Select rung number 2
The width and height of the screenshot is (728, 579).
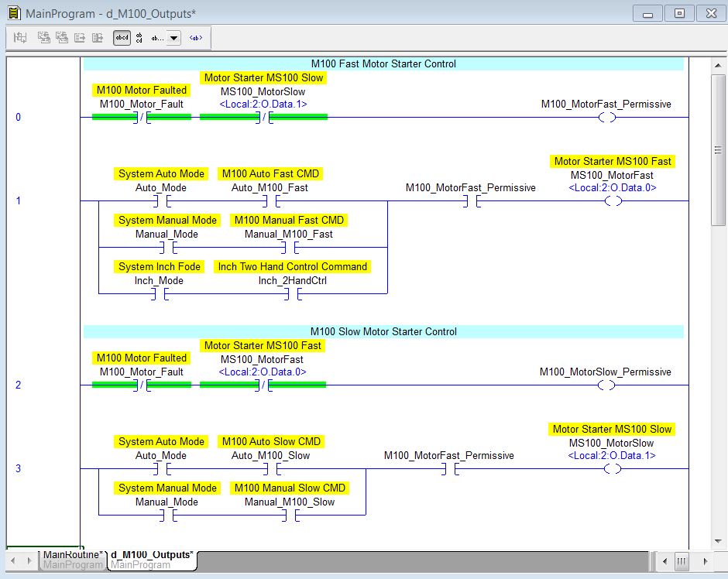pos(18,385)
